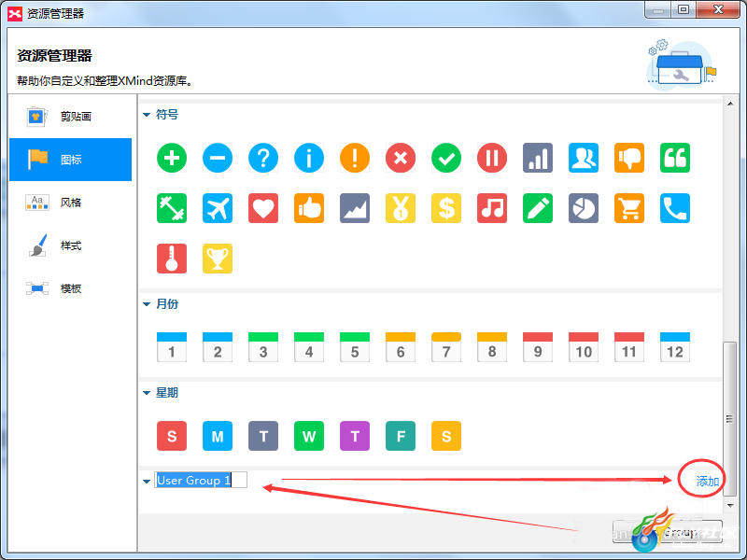Choose the blue information icon
This screenshot has width=747, height=560.
[x=309, y=158]
